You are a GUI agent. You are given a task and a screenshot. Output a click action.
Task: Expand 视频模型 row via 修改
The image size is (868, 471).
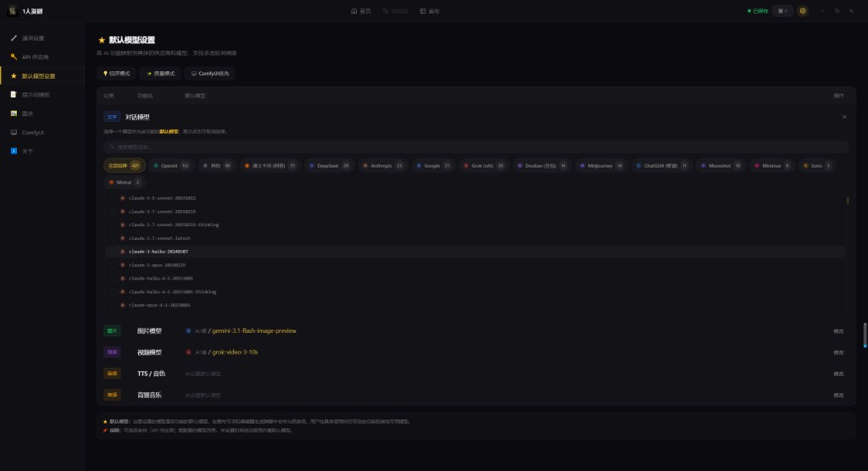pyautogui.click(x=837, y=352)
